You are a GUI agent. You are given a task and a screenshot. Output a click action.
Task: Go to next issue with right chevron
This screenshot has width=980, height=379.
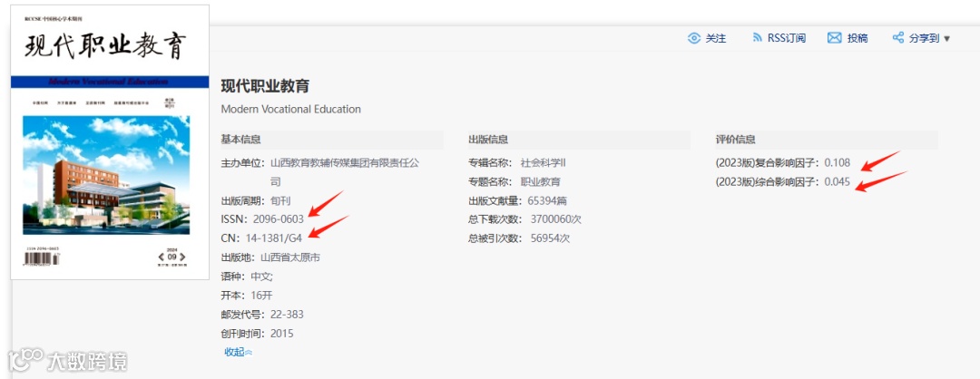[182, 258]
